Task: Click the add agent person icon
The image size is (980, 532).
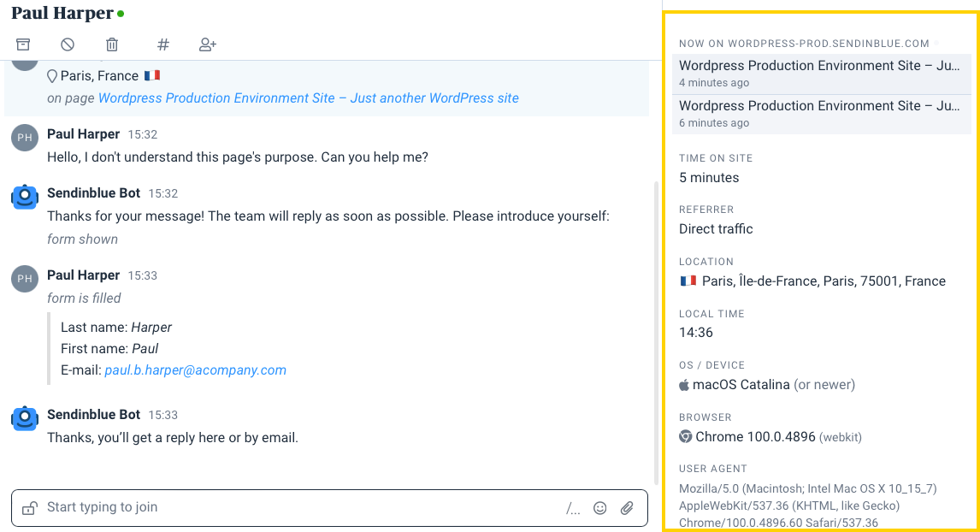Action: [x=208, y=44]
